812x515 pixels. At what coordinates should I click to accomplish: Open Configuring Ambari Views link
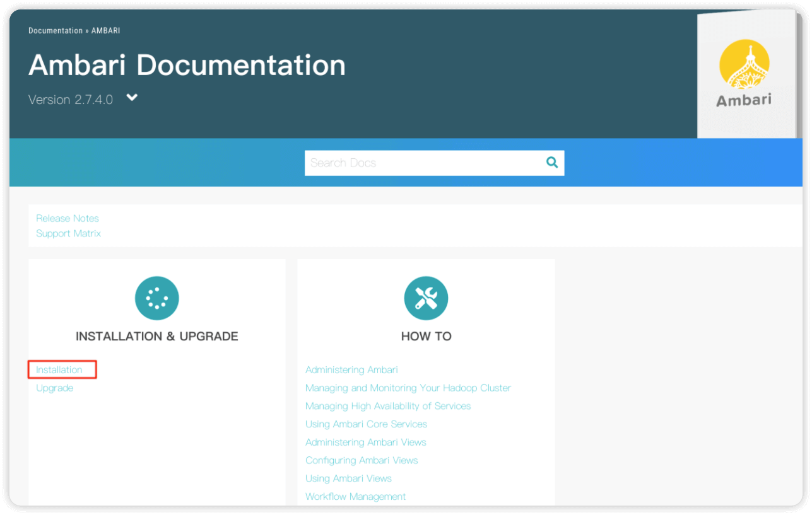(362, 460)
